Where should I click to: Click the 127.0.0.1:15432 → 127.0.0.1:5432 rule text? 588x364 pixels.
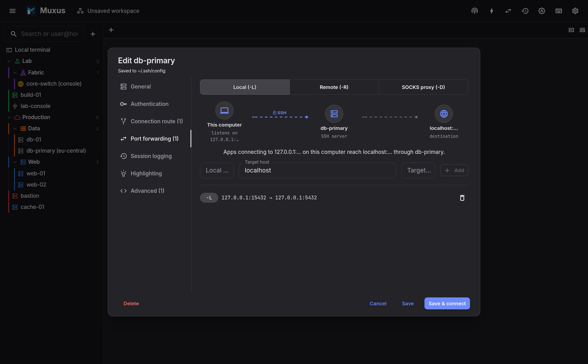(269, 198)
